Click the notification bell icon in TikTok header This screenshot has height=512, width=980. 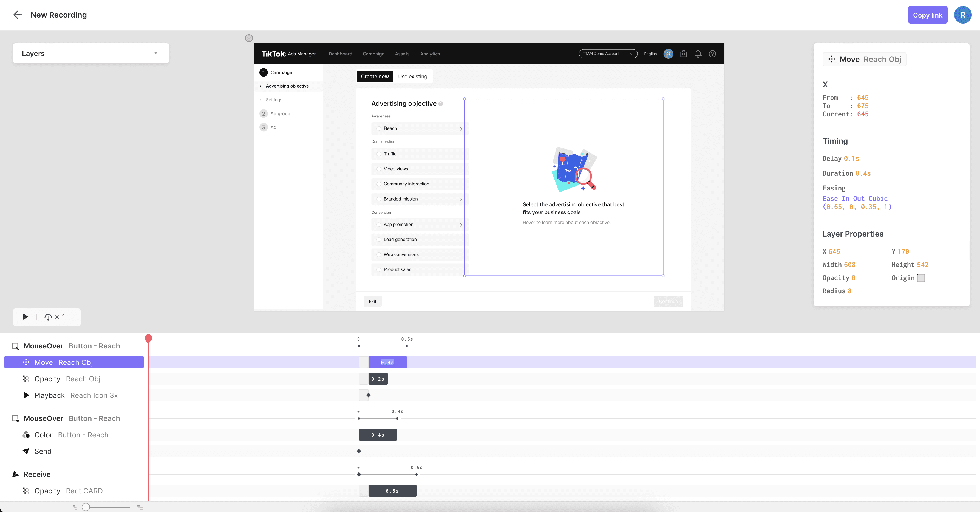[698, 54]
